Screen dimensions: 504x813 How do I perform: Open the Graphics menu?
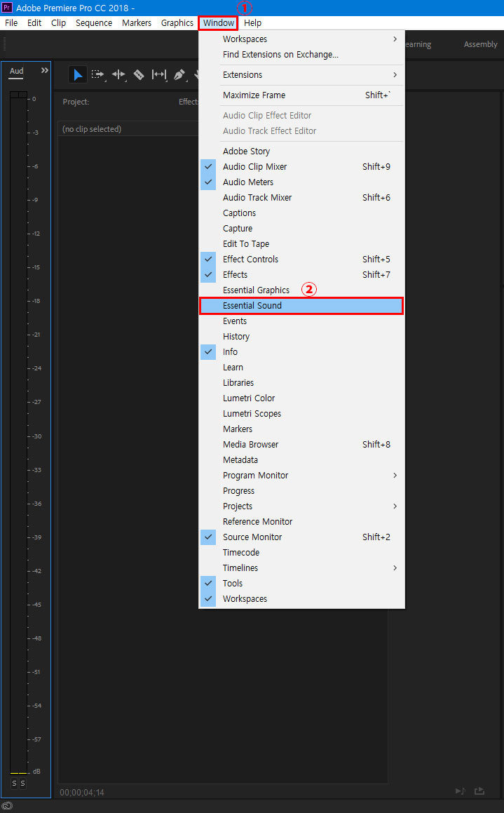tap(177, 23)
